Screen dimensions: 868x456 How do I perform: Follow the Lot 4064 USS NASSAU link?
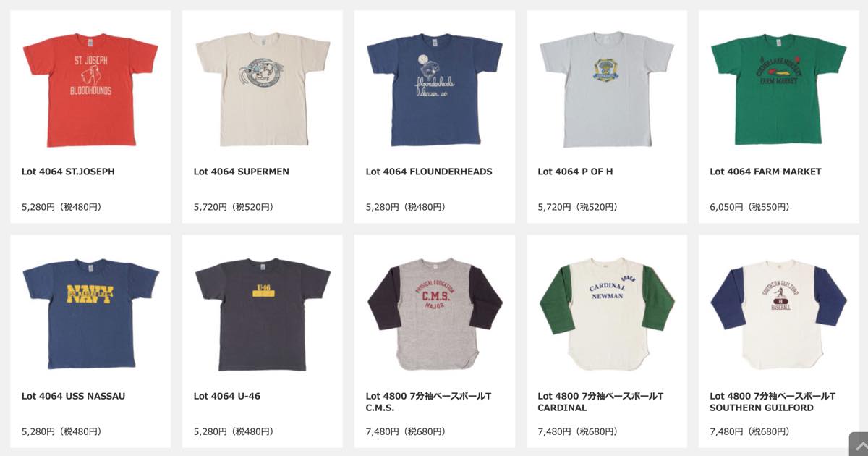click(73, 396)
